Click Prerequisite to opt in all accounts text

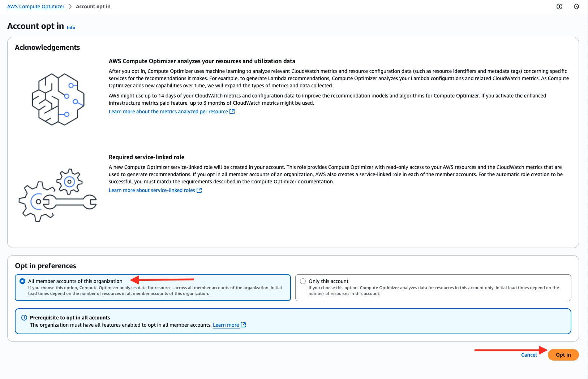click(x=70, y=318)
